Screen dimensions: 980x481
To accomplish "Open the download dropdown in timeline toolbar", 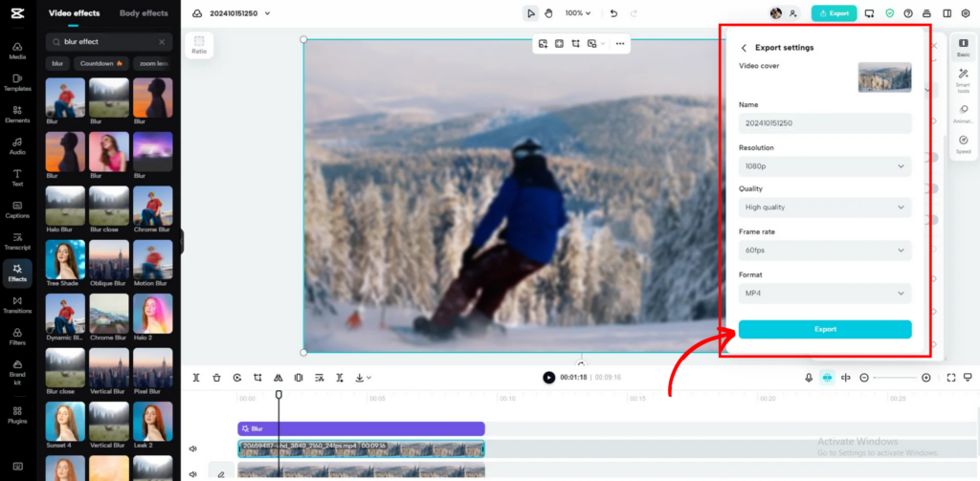I will point(363,378).
